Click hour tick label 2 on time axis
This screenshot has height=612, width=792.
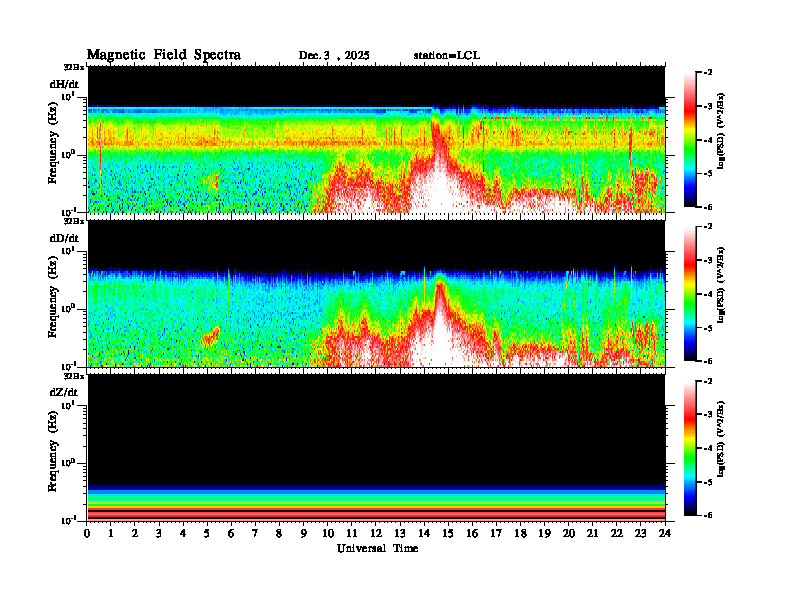(135, 533)
